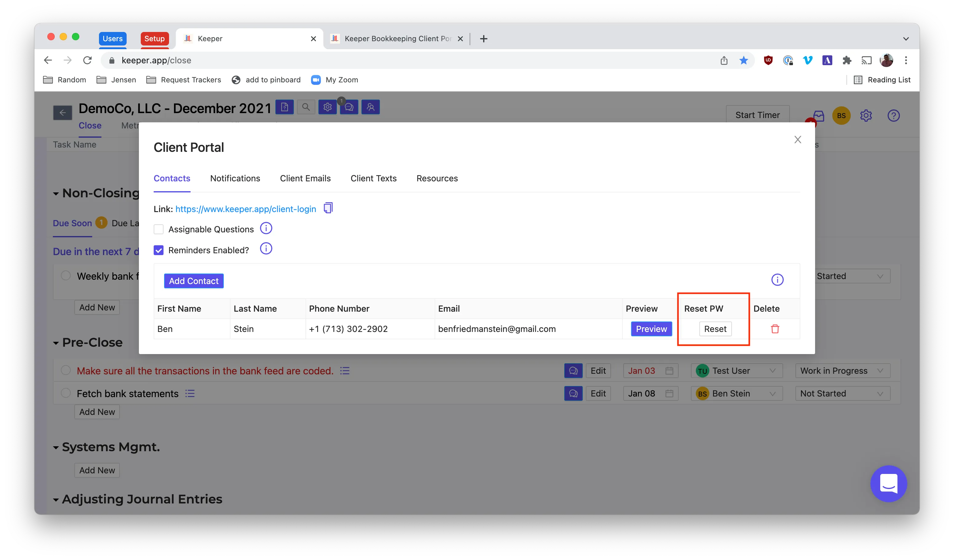The image size is (954, 560).
Task: Open Ben Stein assignee dropdown
Action: (x=736, y=394)
